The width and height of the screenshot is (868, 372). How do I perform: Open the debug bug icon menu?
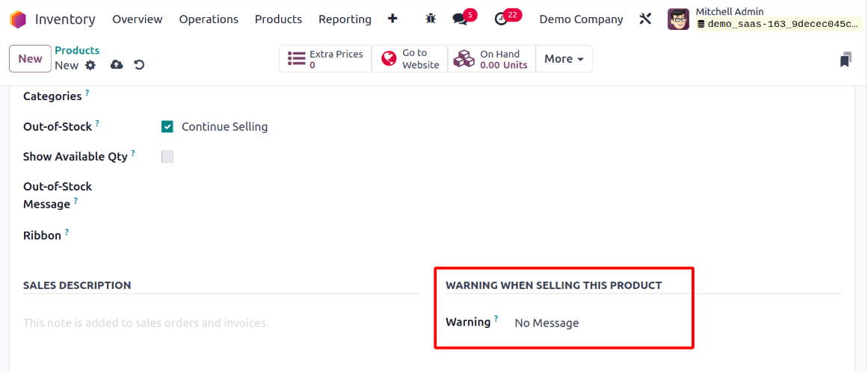click(431, 19)
